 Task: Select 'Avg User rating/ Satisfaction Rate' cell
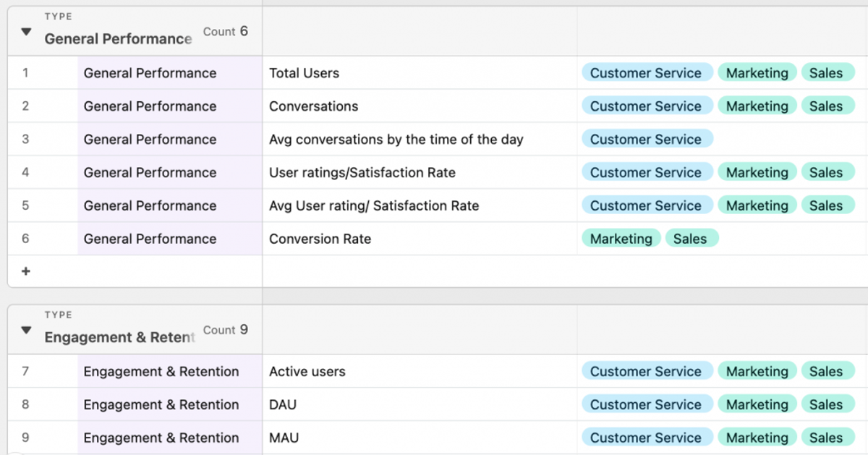tap(420, 206)
